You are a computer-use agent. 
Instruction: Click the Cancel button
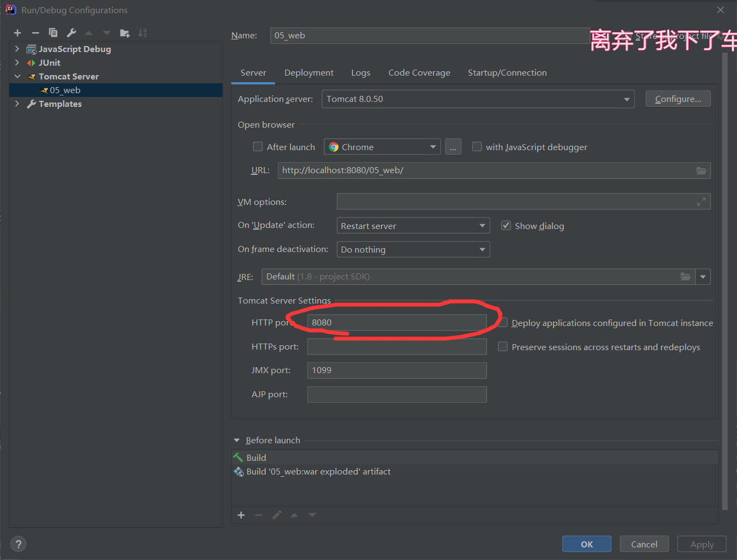pyautogui.click(x=644, y=544)
